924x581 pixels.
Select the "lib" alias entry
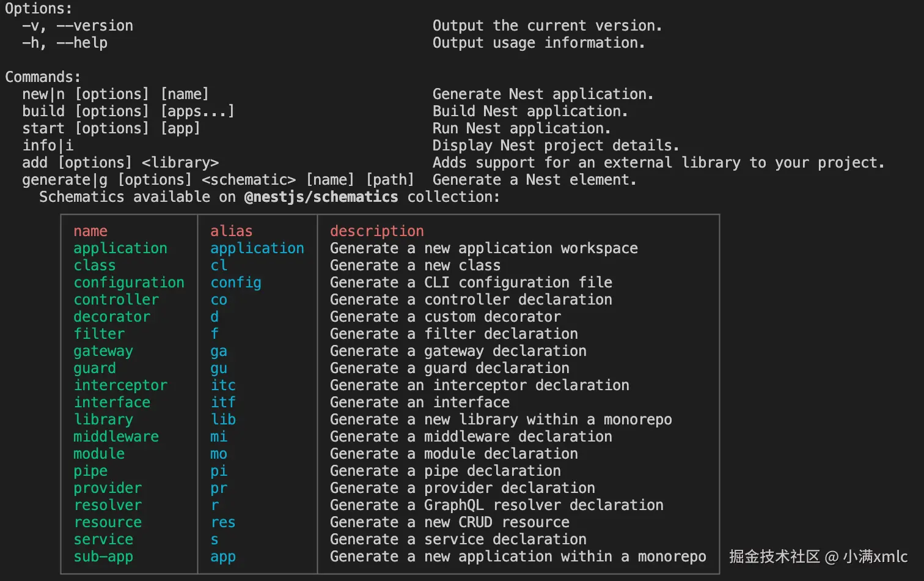[223, 420]
